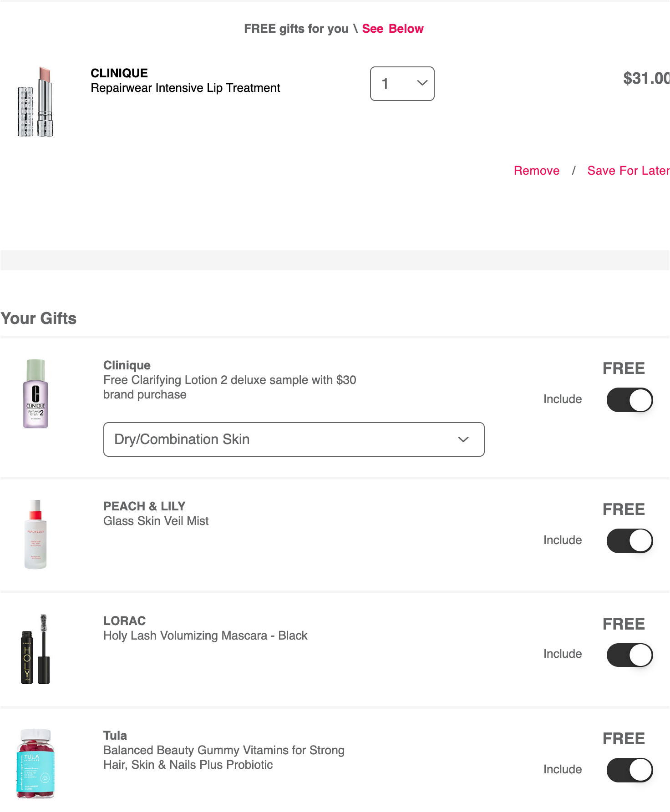
Task: Toggle Include for Clinique Clarifying Lotion gift
Action: tap(630, 400)
